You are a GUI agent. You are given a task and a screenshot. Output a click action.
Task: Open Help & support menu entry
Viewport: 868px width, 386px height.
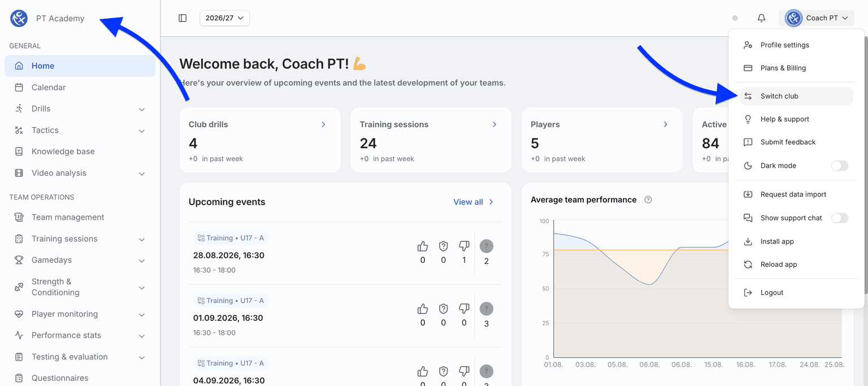click(796, 119)
